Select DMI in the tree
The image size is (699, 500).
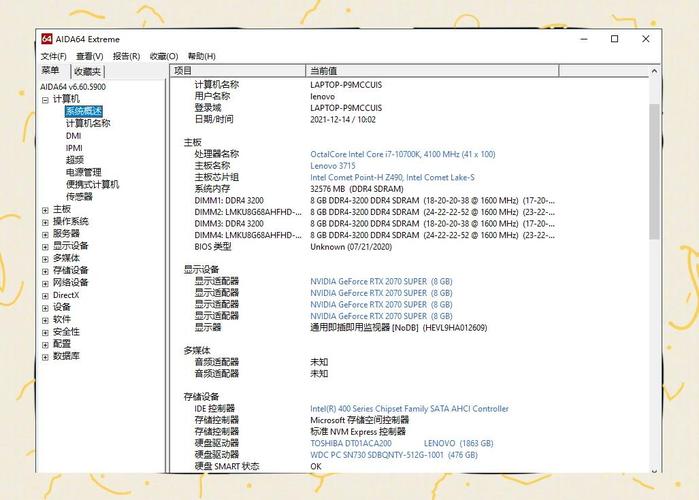click(x=74, y=135)
